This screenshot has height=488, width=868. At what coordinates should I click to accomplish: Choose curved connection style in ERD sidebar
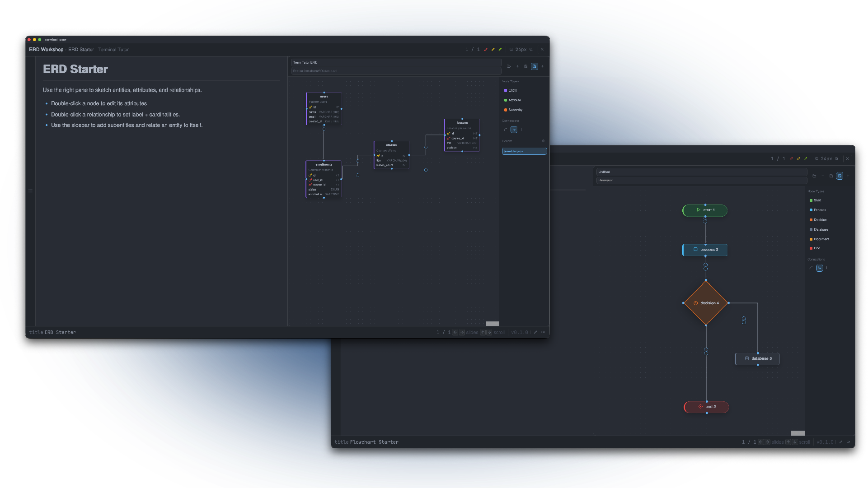point(506,130)
